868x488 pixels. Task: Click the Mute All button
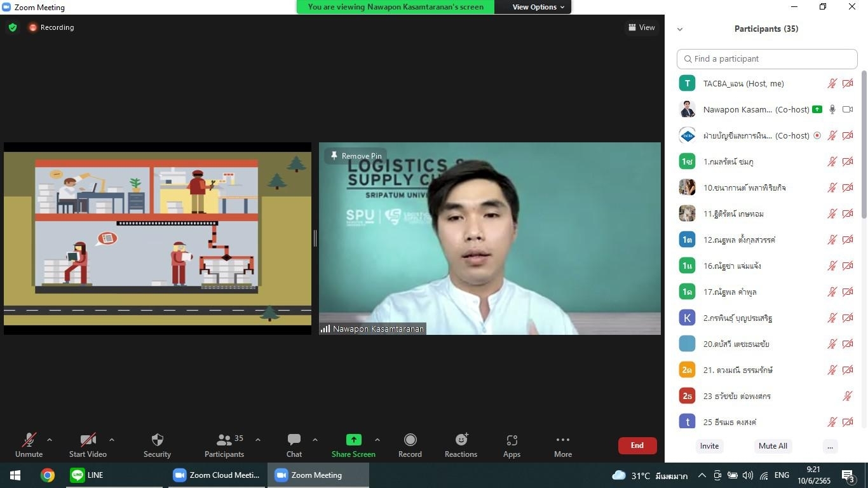(x=773, y=446)
